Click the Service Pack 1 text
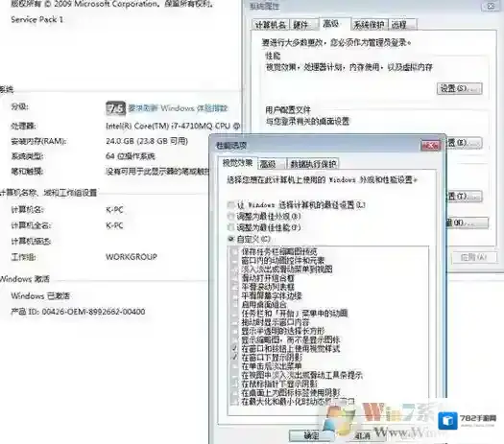Screen dimensions: 504x444 click(x=37, y=19)
